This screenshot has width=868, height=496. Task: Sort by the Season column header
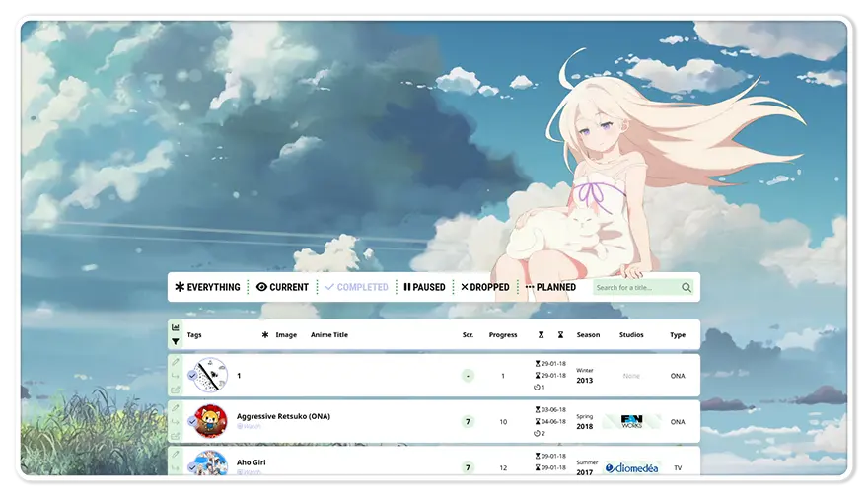click(588, 335)
